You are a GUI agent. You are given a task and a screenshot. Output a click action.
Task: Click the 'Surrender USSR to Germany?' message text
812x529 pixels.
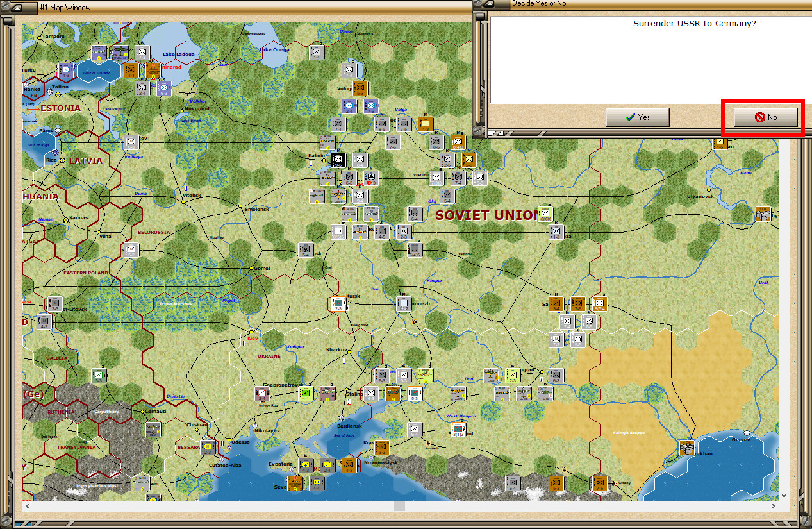point(695,24)
